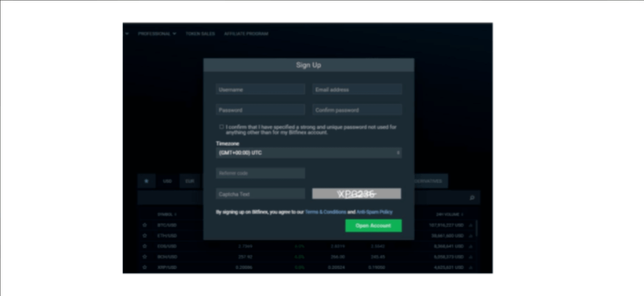Click the Email address field
The width and height of the screenshot is (644, 296).
coord(357,90)
